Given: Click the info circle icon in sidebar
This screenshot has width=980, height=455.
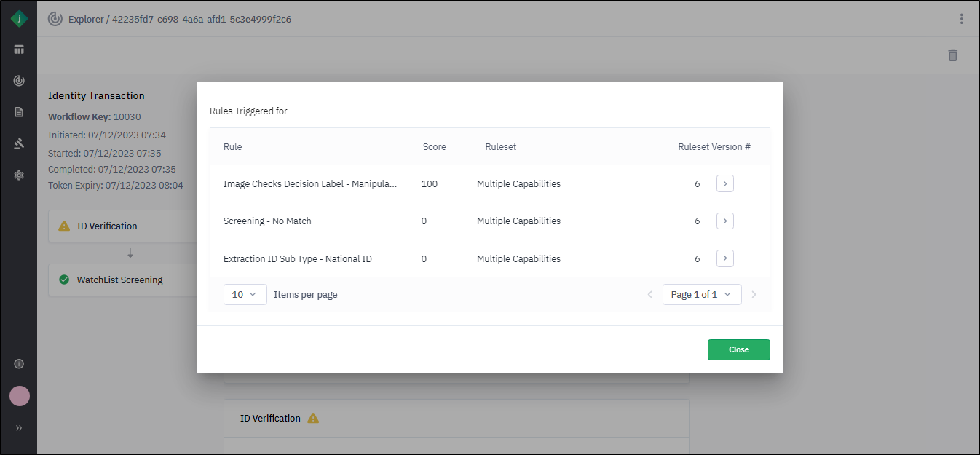Looking at the screenshot, I should click(x=19, y=364).
